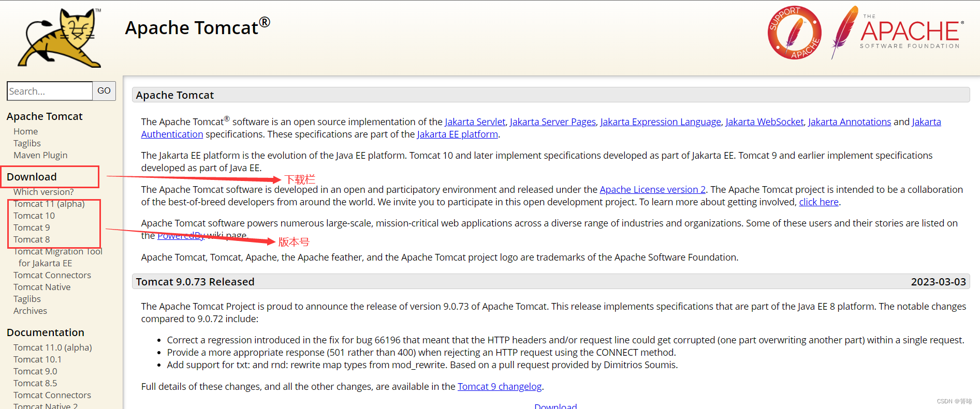The image size is (980, 409).
Task: Focus the Search input field
Action: (50, 91)
